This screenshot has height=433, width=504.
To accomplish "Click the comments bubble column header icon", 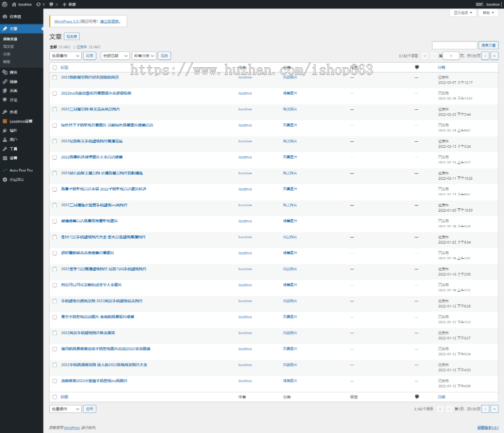I will click(417, 68).
